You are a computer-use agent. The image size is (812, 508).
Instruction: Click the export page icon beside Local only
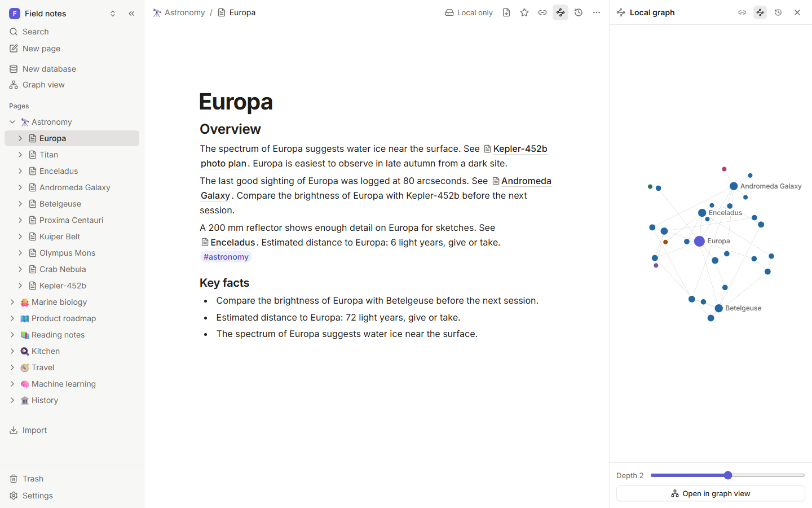506,12
